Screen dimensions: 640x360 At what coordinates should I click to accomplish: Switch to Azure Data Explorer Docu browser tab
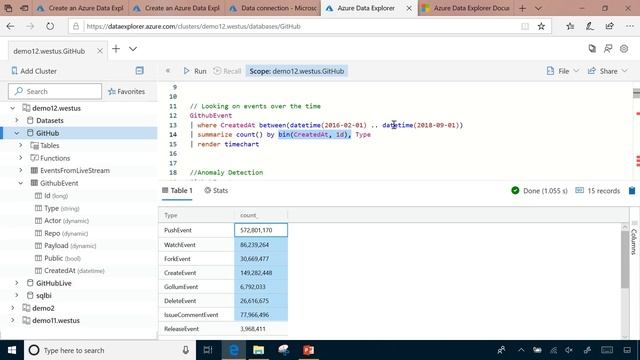click(466, 8)
